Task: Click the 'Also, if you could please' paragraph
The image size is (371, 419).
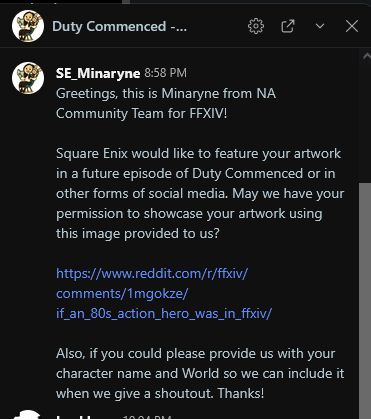Action: click(x=200, y=373)
